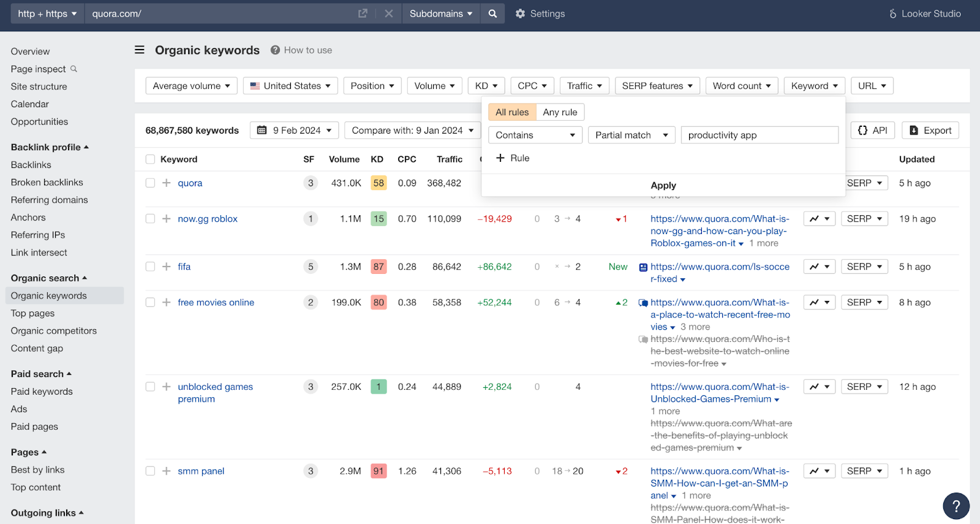Open Paid keywords report
This screenshot has width=980, height=524.
pos(42,392)
